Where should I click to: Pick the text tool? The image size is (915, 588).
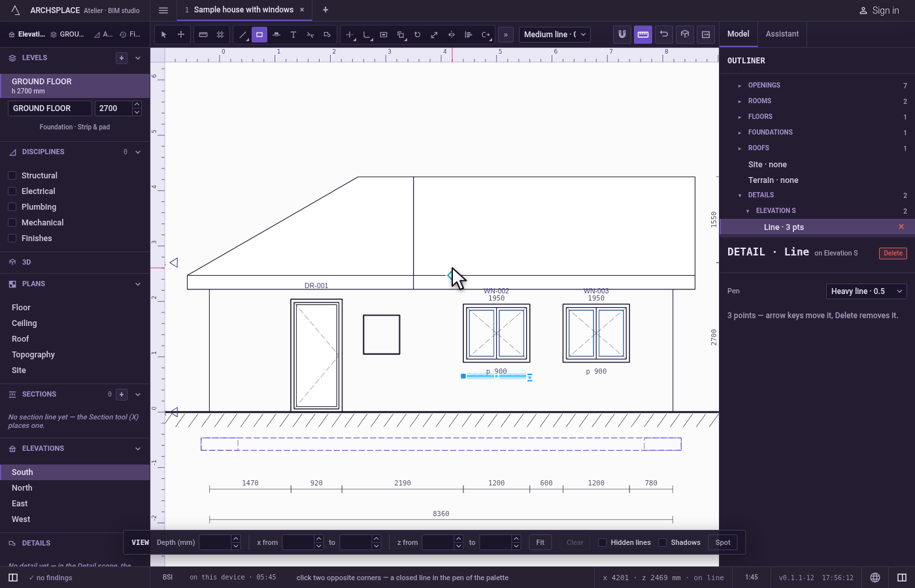pos(293,35)
